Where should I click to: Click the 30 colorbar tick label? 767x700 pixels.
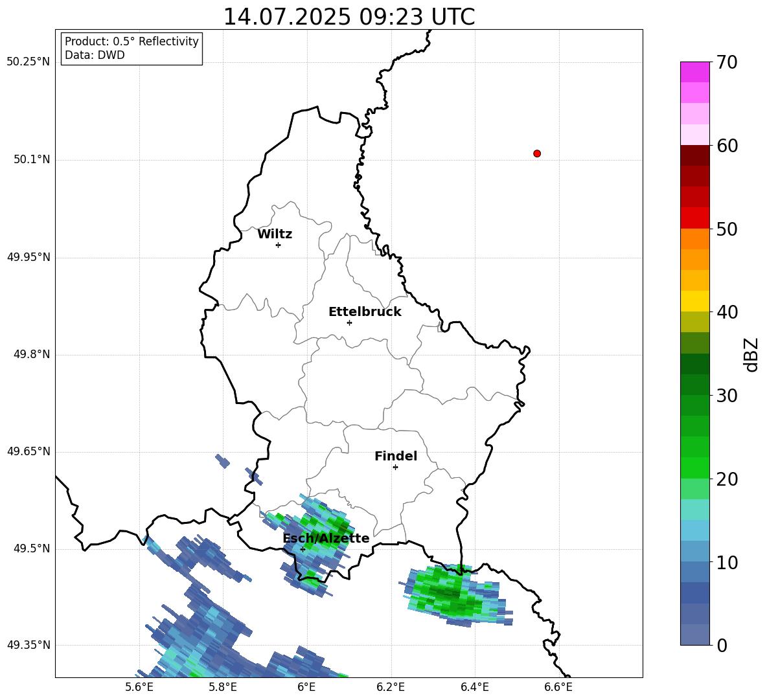pos(727,396)
